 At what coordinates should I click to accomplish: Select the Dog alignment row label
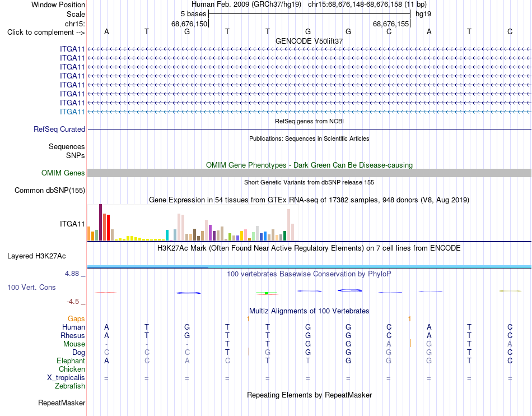78,353
